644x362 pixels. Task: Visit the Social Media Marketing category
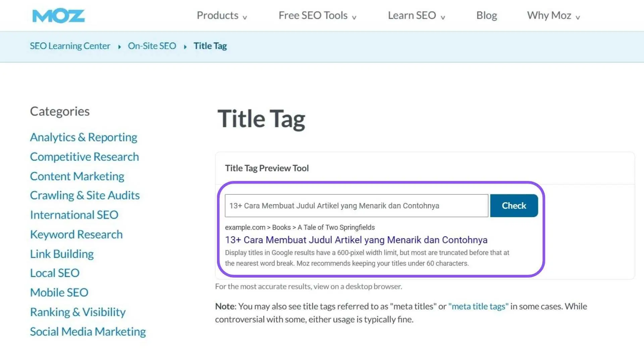(88, 332)
